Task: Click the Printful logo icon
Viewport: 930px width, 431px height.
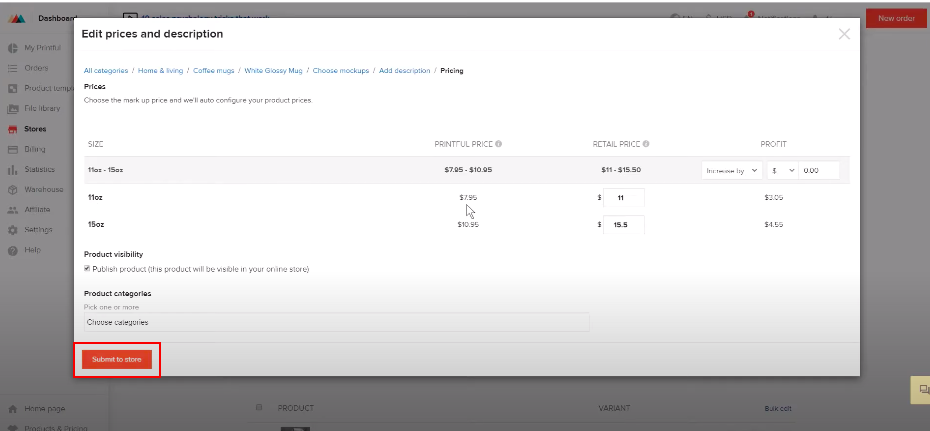Action: pyautogui.click(x=17, y=19)
